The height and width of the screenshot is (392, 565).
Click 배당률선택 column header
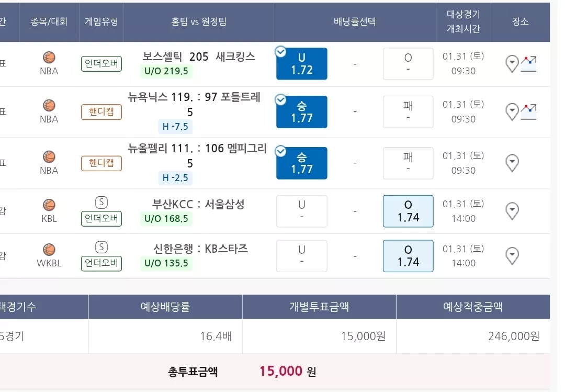355,21
